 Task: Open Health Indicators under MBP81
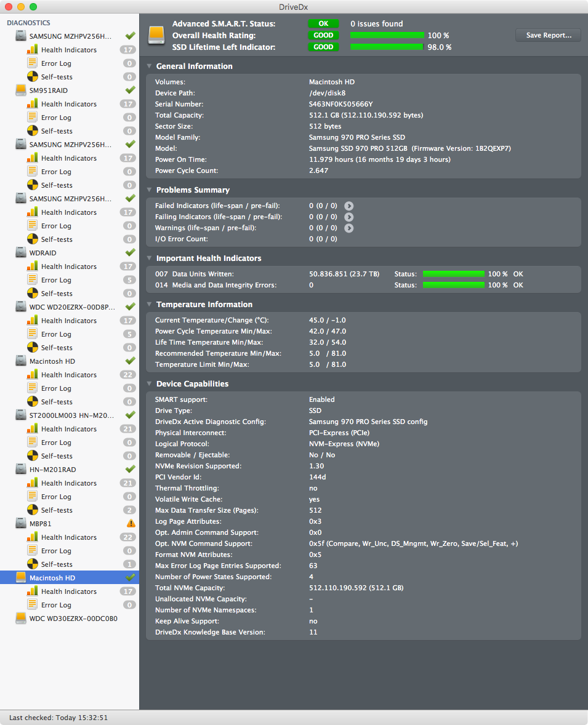click(70, 537)
